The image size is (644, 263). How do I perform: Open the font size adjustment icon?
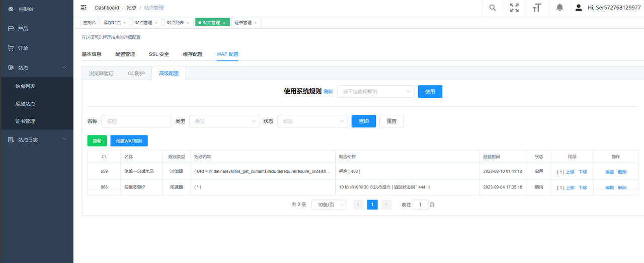click(x=537, y=8)
